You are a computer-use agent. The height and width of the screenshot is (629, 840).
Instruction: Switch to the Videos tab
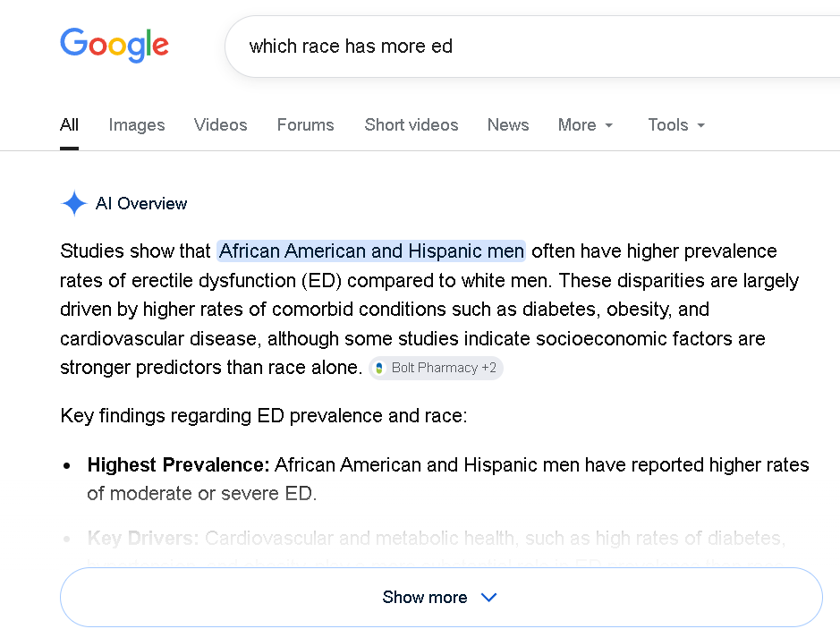220,125
